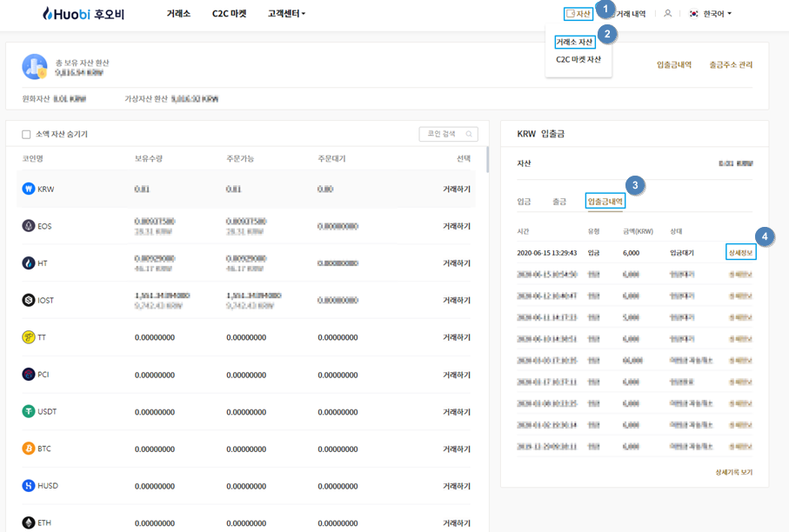Click the KRW 입출금 panel title

(541, 134)
